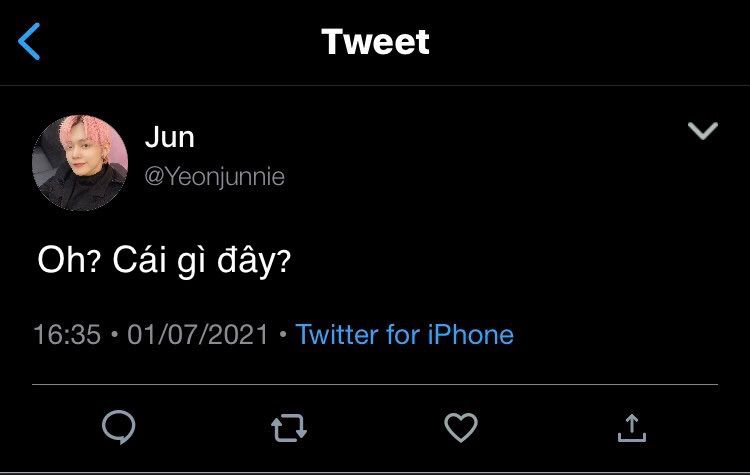Expand the tweet options chevron
Image resolution: width=750 pixels, height=475 pixels.
click(x=704, y=131)
